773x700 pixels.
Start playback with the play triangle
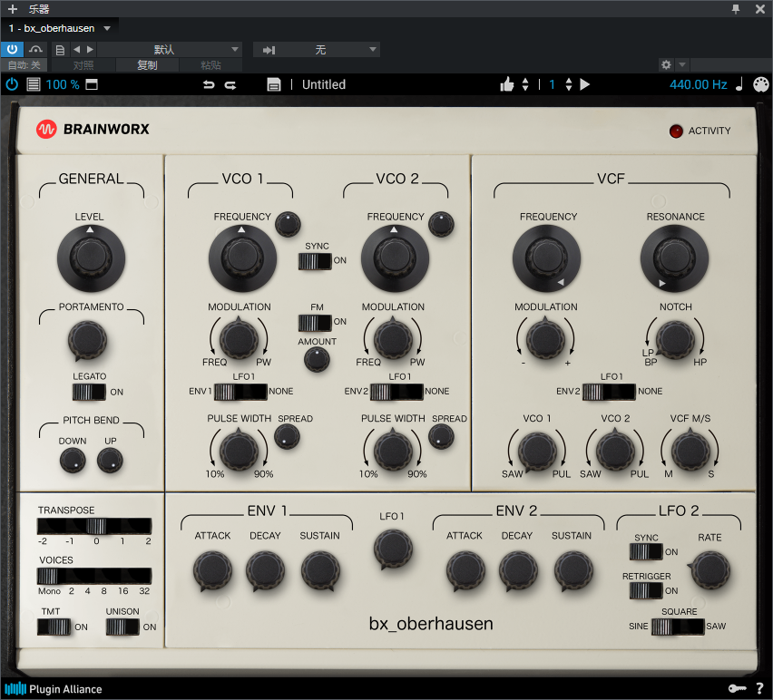(584, 84)
